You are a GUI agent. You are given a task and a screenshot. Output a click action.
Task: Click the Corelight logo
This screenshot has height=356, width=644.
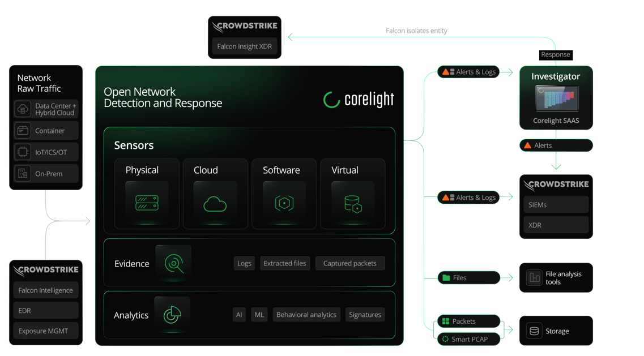(359, 99)
